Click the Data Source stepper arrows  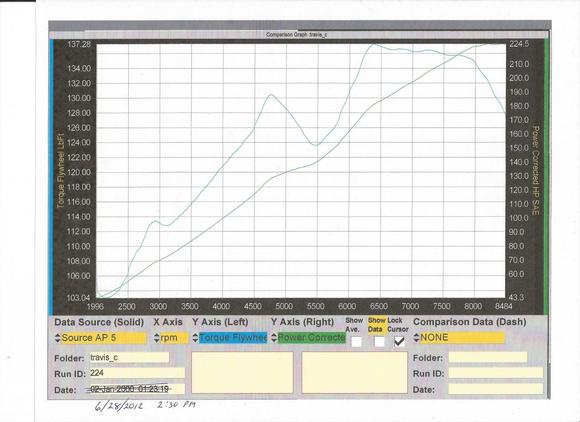pos(57,338)
